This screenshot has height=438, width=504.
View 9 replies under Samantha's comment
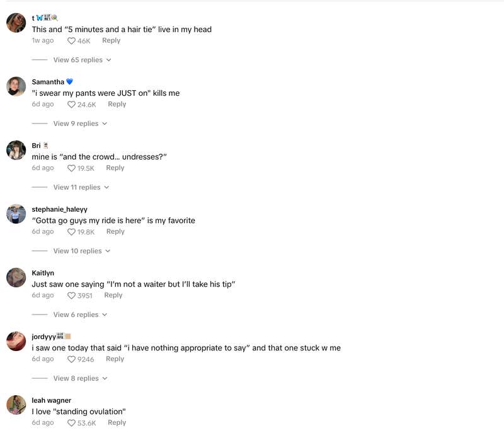click(x=77, y=124)
